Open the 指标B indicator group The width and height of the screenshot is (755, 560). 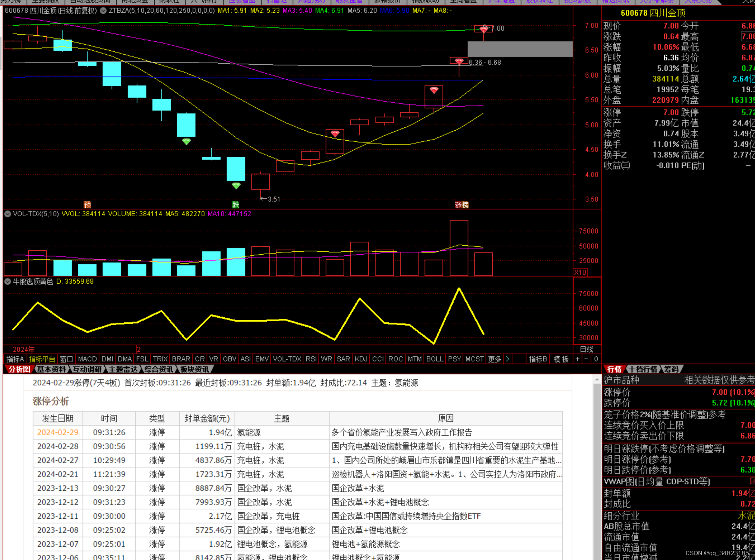click(x=538, y=359)
